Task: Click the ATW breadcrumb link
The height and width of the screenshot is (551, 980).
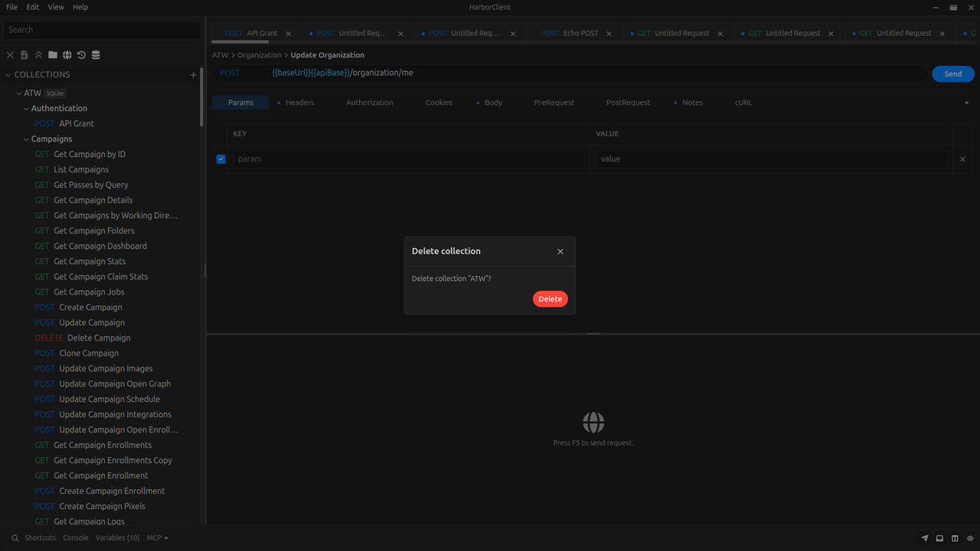Action: (x=220, y=55)
